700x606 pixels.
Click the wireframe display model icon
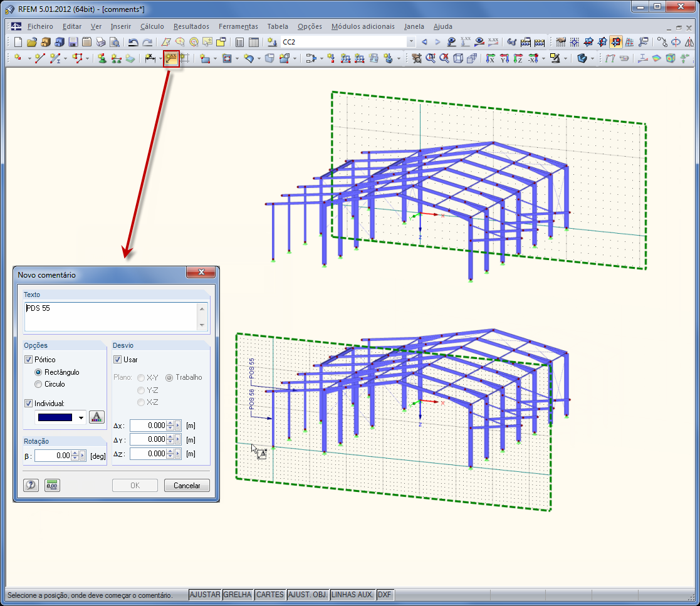click(x=458, y=58)
